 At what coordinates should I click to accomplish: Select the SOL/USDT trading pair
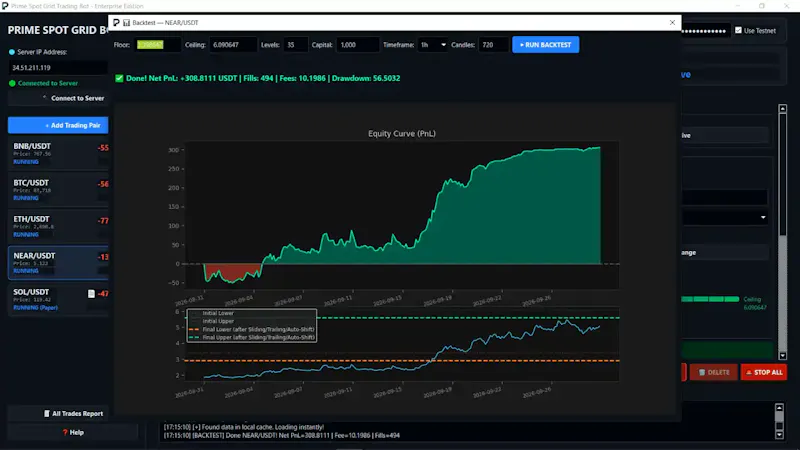pyautogui.click(x=58, y=299)
